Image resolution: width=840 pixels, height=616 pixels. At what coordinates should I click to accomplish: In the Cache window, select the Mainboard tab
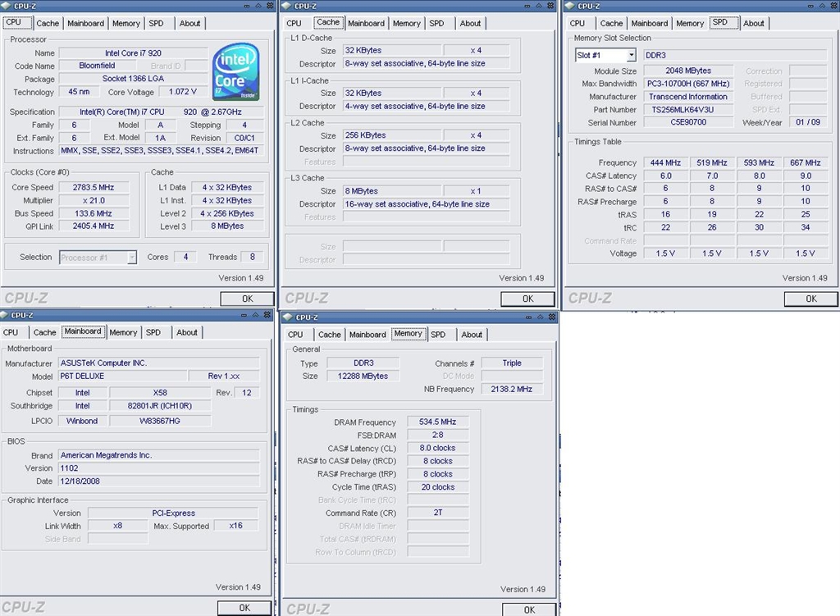(x=366, y=24)
